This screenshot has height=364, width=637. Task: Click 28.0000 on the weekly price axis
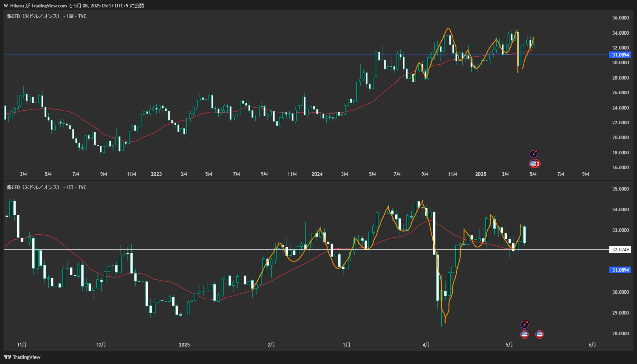pyautogui.click(x=621, y=78)
